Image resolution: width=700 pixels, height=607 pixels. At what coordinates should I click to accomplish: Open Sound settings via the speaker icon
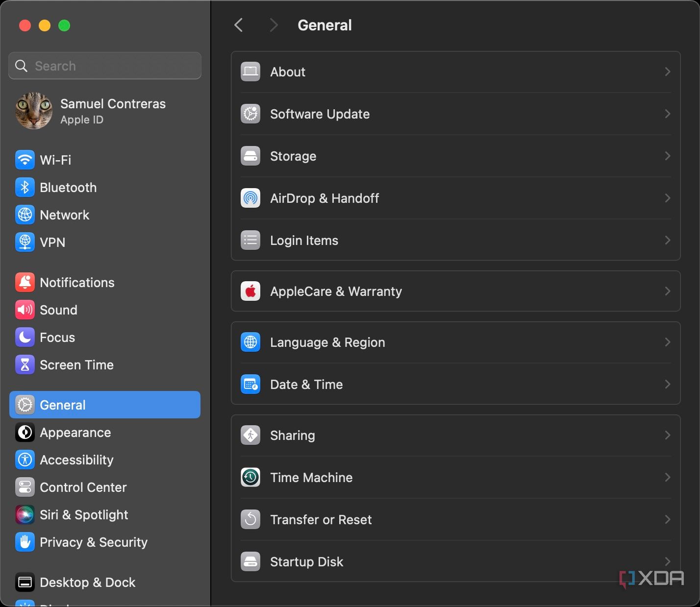click(25, 310)
